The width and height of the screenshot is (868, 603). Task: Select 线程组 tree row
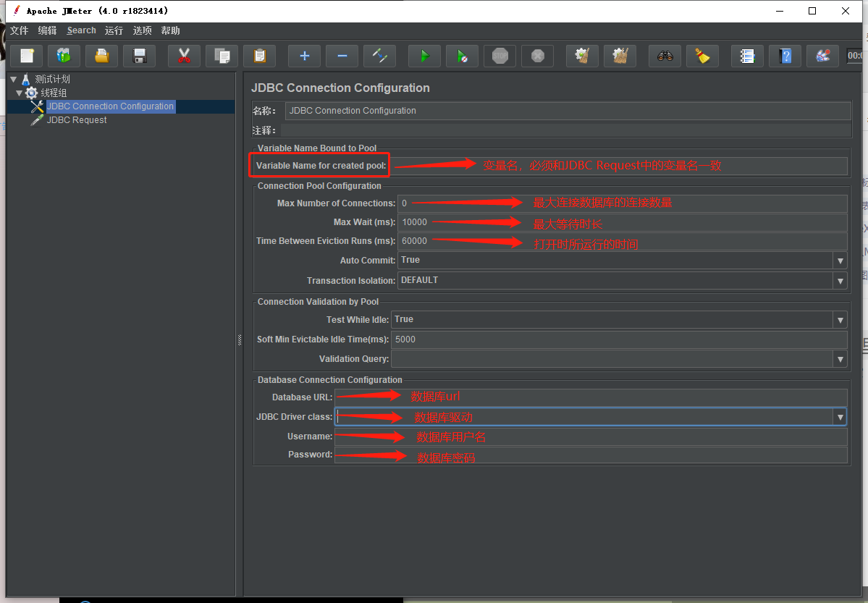pyautogui.click(x=54, y=93)
